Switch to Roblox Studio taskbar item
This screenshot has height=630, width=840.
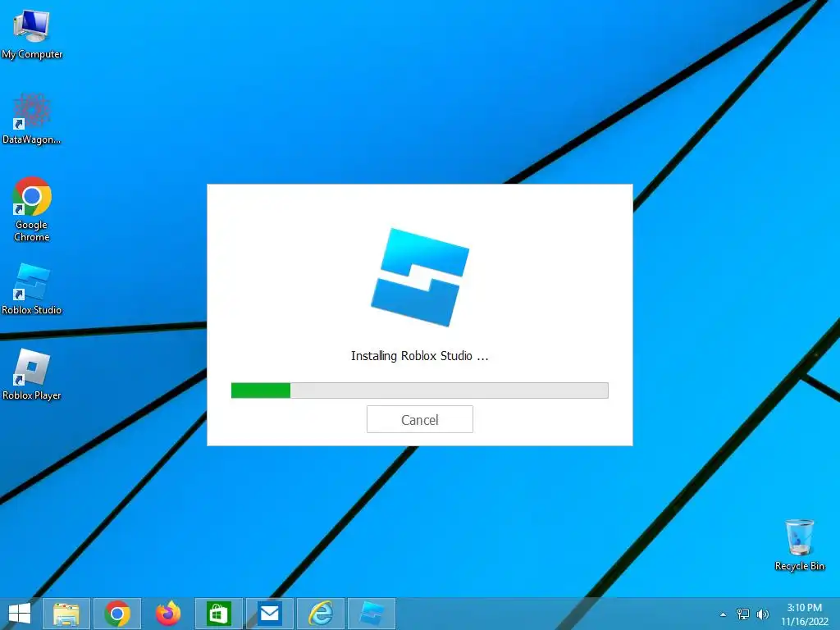pyautogui.click(x=372, y=614)
